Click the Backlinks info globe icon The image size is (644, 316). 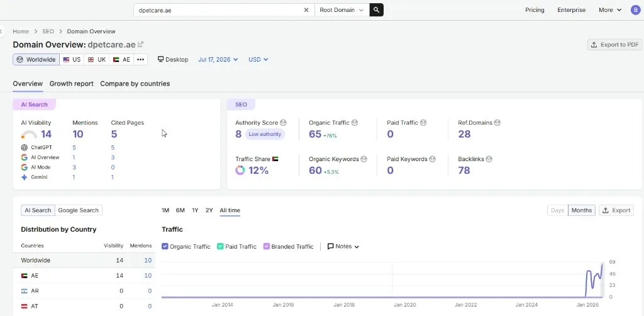tap(489, 159)
